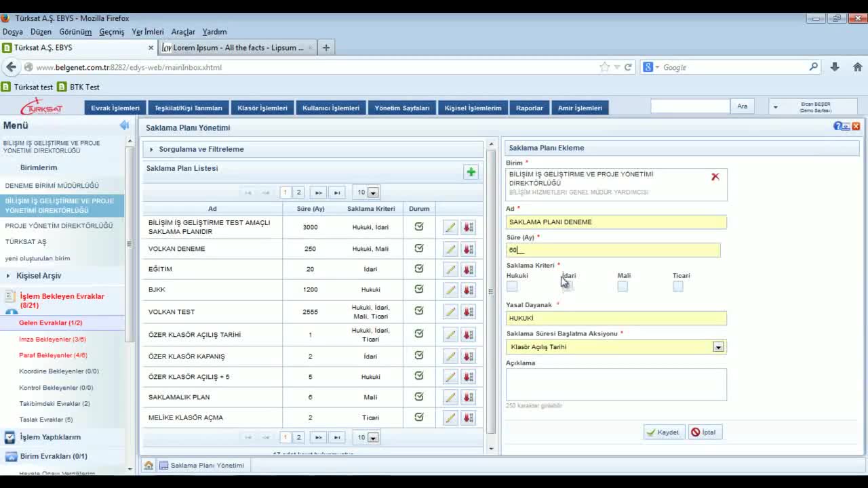Click the Kaydet button

click(663, 432)
